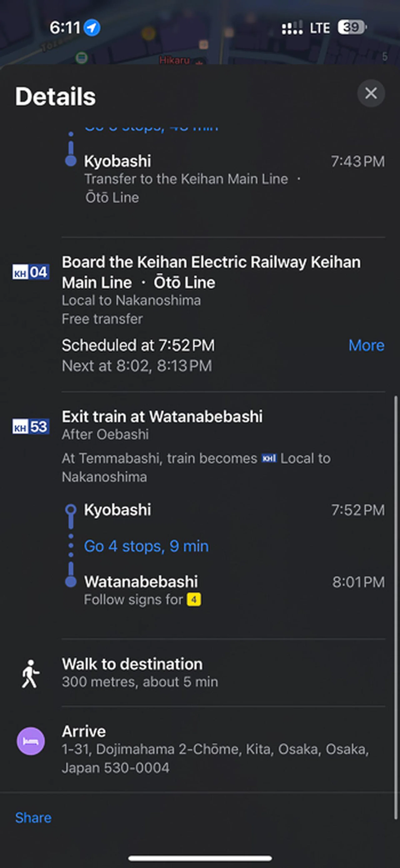Select the Exit train at Watanabebashi step
This screenshot has width=400, height=868.
(162, 417)
